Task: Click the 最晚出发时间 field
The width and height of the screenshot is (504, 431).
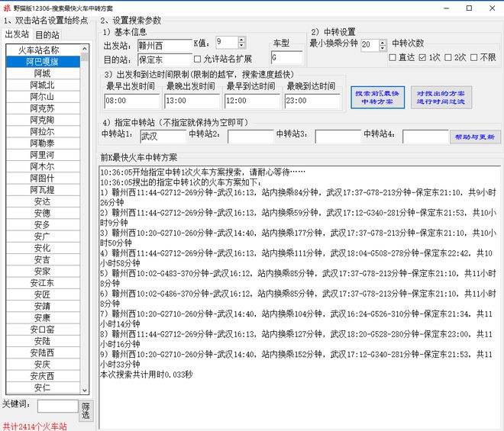Action: [192, 101]
